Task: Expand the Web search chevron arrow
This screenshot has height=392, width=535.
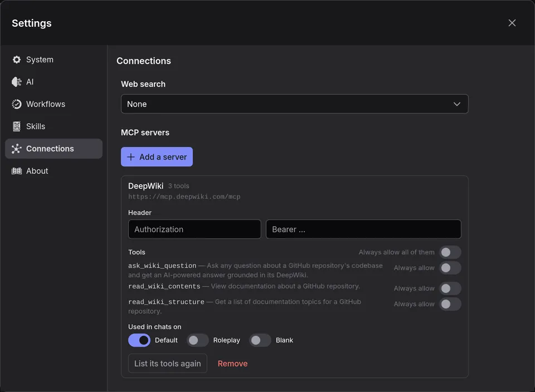Action: point(457,104)
